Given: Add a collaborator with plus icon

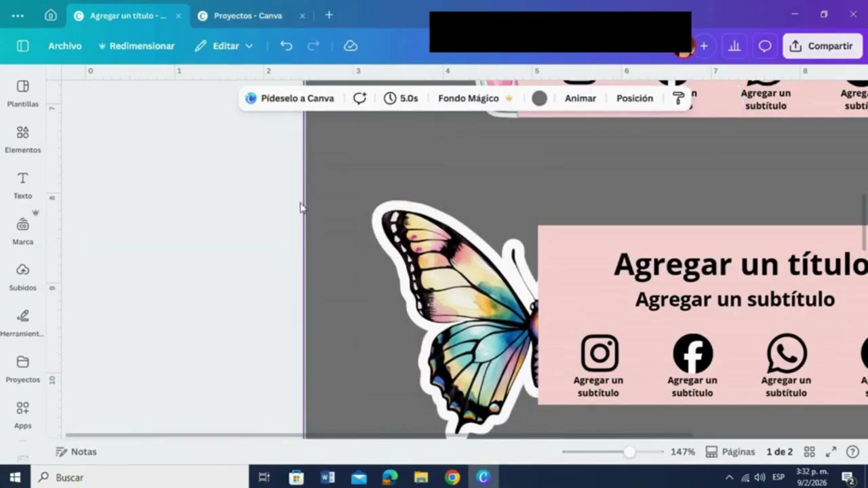Looking at the screenshot, I should [704, 45].
